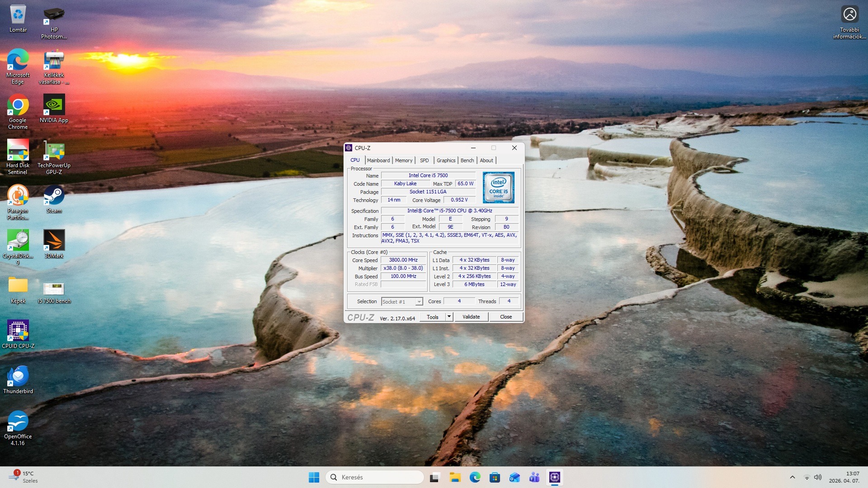The image size is (868, 488).
Task: Open the i5 7500 bench file
Action: 54,288
